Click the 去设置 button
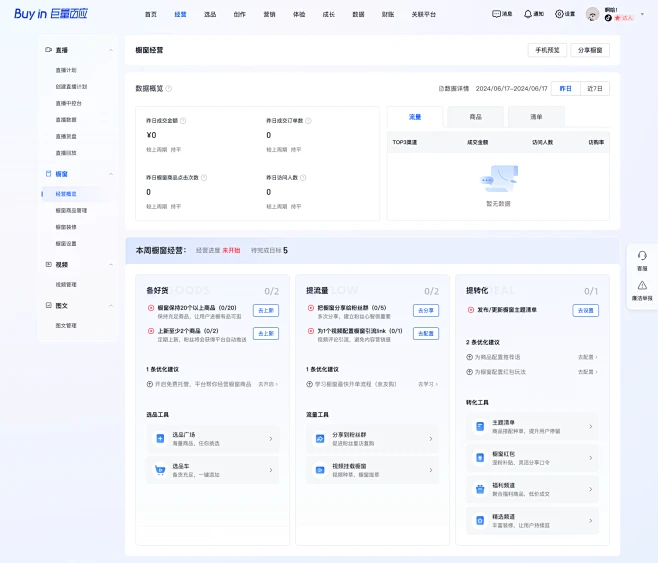Image resolution: width=658 pixels, height=563 pixels. click(585, 310)
